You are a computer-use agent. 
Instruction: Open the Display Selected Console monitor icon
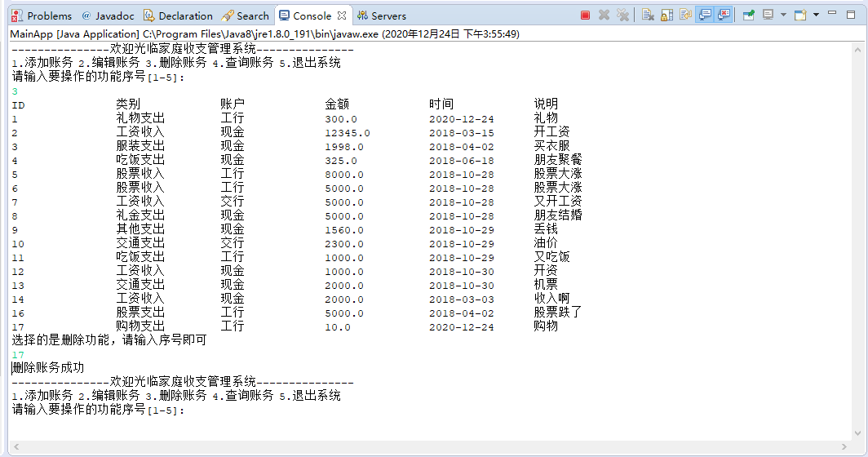(768, 16)
